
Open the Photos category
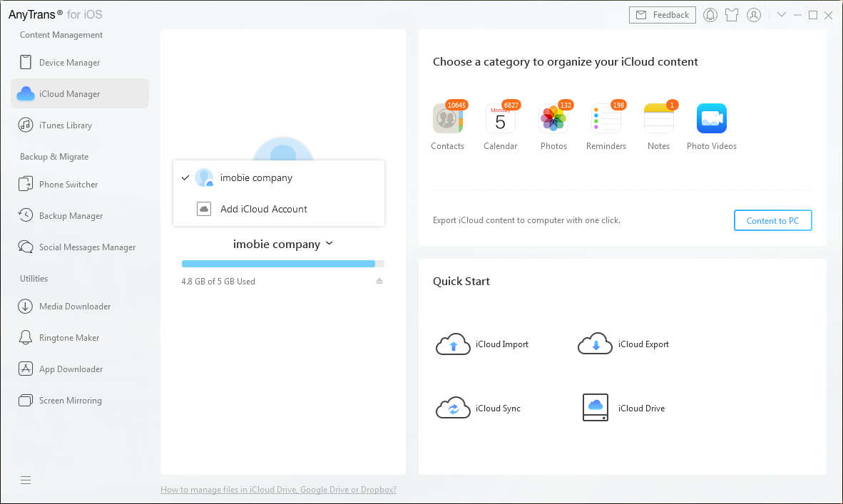tap(553, 125)
